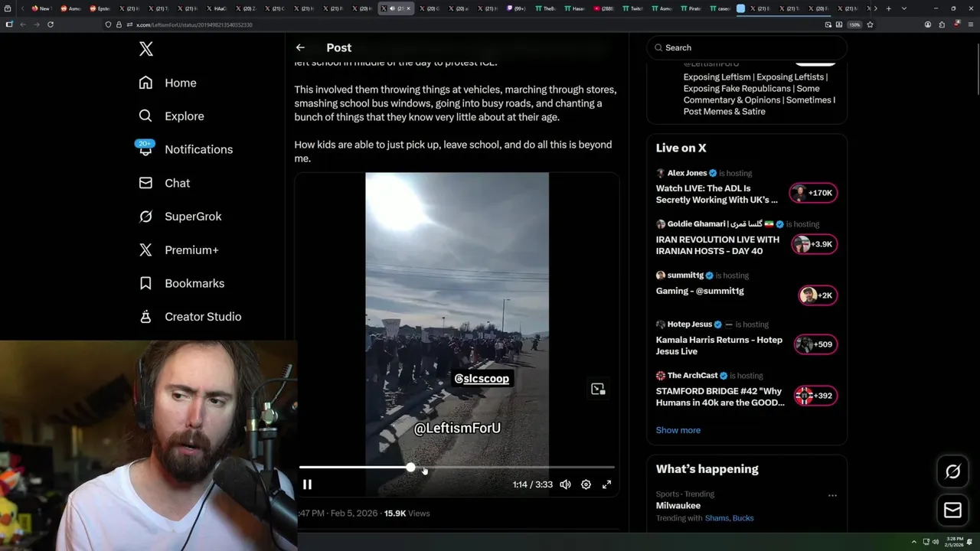Image resolution: width=980 pixels, height=551 pixels.
Task: Open the floating messages button
Action: [x=953, y=510]
